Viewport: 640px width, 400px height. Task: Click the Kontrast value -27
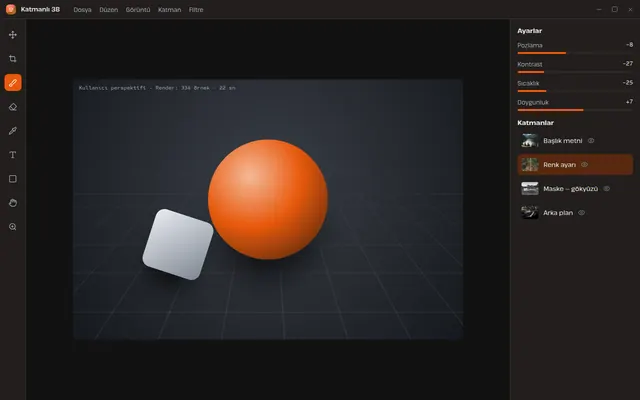pyautogui.click(x=628, y=64)
